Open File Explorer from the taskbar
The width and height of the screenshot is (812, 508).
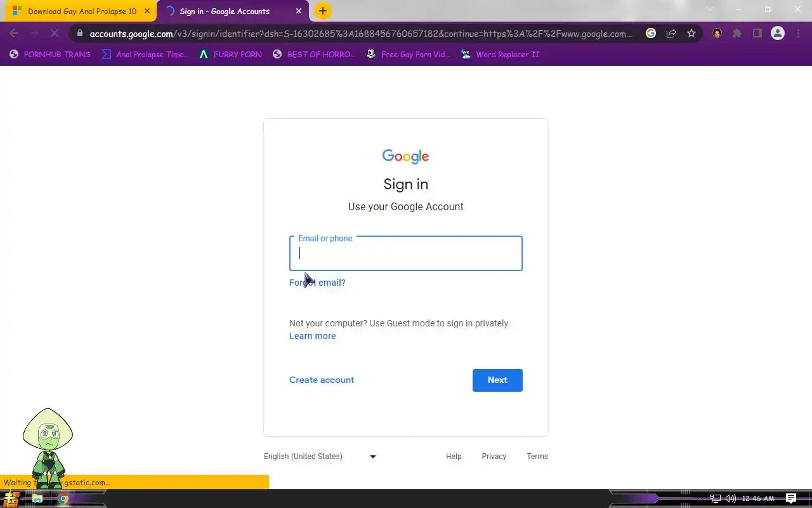click(37, 499)
